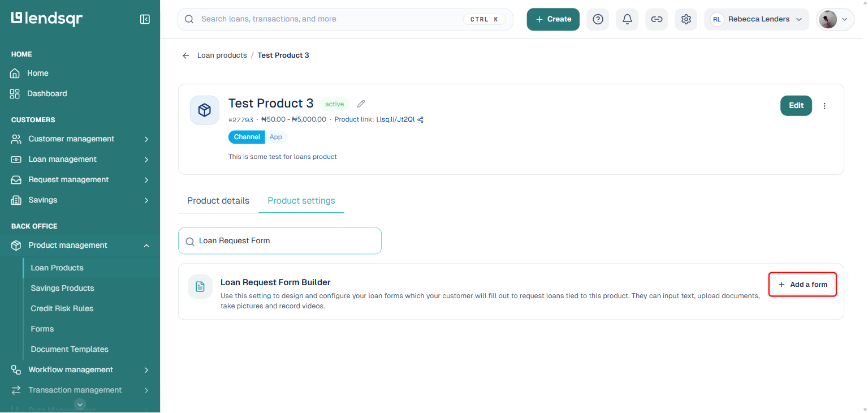Screen dimensions: 868x413
Task: Click the pencil icon next to Test Product 3
Action: pos(361,104)
